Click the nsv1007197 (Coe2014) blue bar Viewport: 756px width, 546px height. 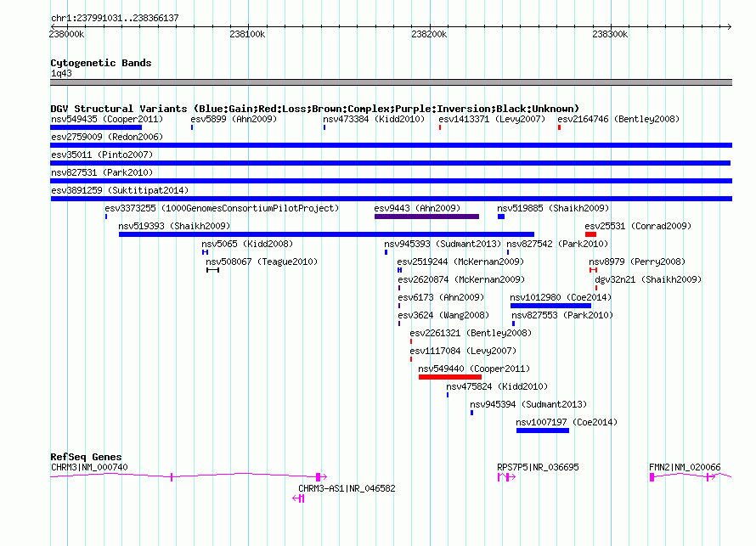[543, 431]
